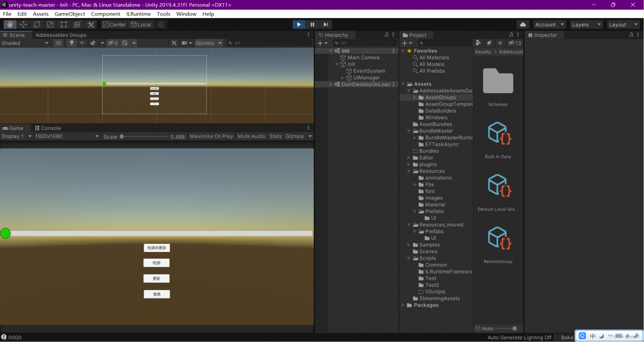This screenshot has height=342, width=644.
Task: Click the Game view Scale slider
Action: pos(145,136)
